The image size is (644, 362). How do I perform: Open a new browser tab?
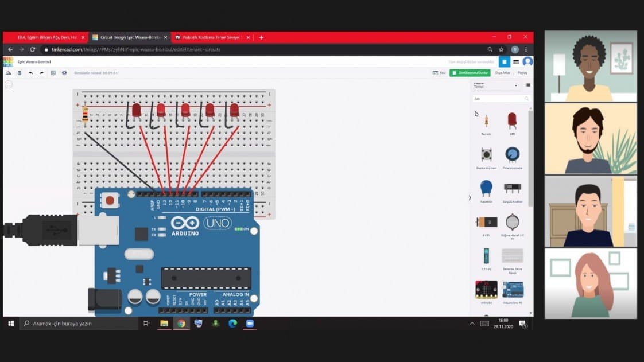pos(261,37)
